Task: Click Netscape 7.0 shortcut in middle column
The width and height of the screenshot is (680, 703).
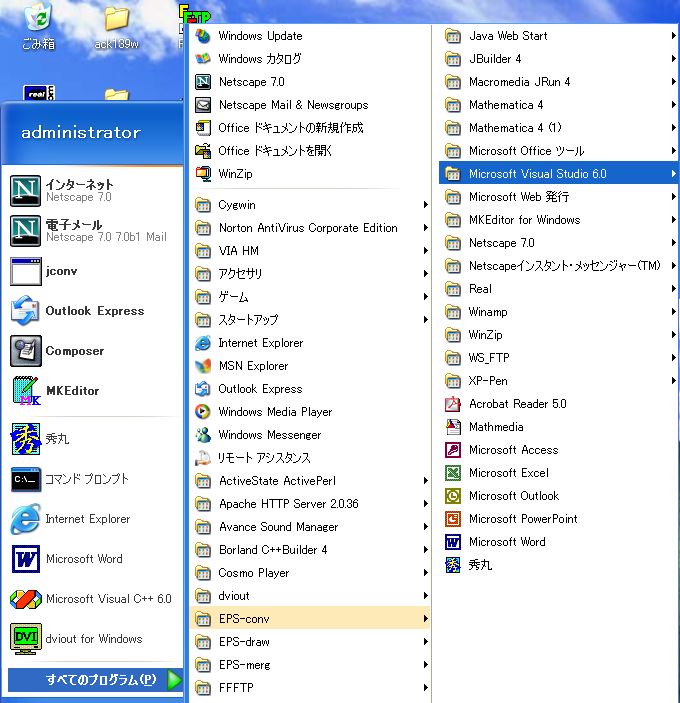Action: pyautogui.click(x=310, y=82)
